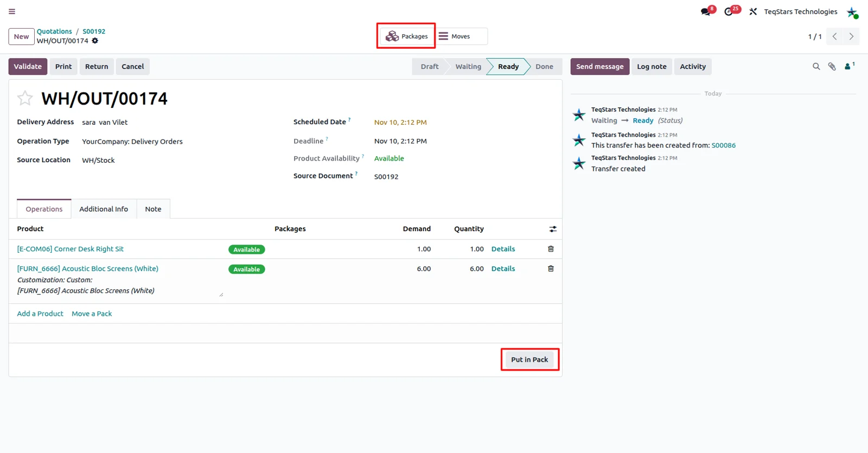Go to next record arrow
The width and height of the screenshot is (868, 453).
point(851,36)
